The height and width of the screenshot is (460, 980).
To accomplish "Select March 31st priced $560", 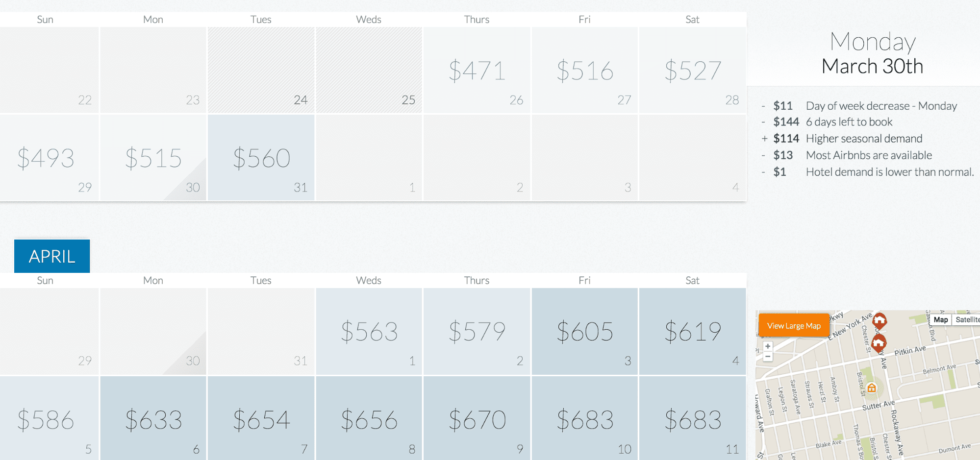I will 261,158.
